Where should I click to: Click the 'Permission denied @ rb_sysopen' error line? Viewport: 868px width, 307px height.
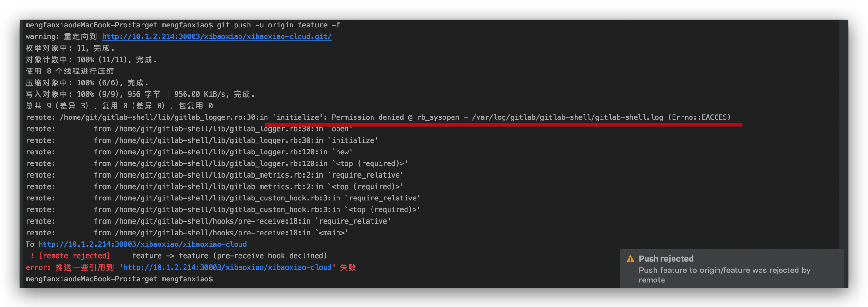coord(379,117)
